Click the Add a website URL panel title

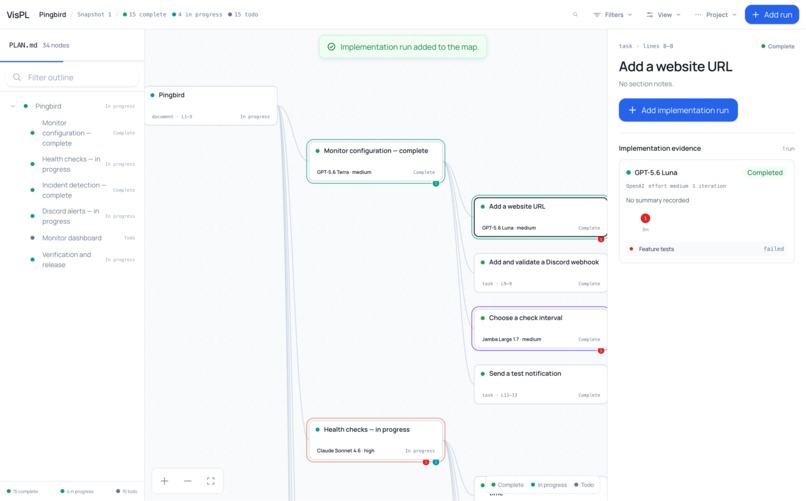pyautogui.click(x=675, y=66)
